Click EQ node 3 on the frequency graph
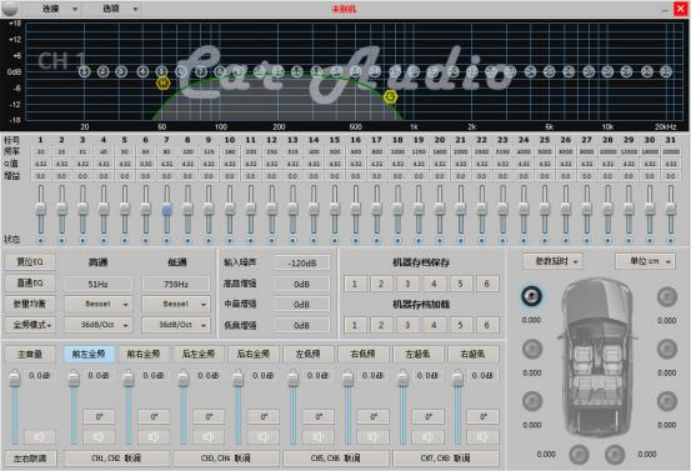The image size is (692, 472). click(x=121, y=71)
